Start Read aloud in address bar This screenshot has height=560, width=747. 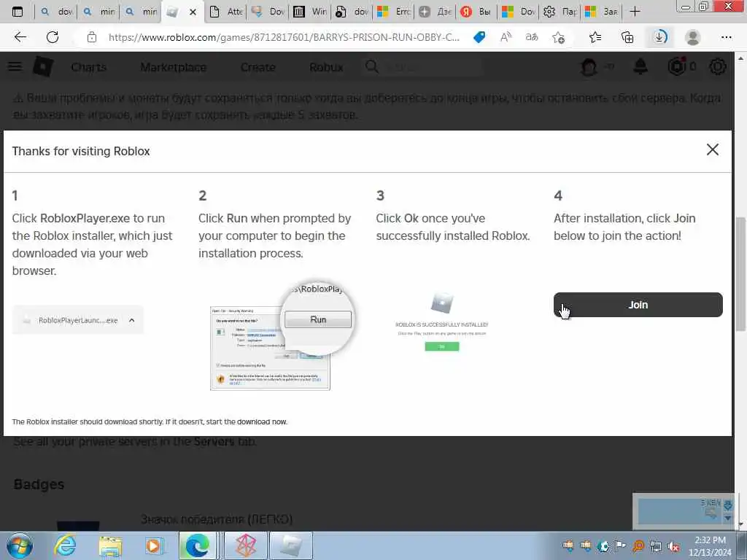click(x=506, y=37)
